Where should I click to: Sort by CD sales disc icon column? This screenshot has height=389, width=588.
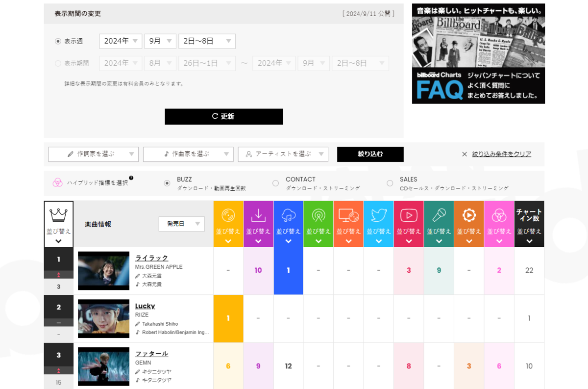(x=228, y=224)
